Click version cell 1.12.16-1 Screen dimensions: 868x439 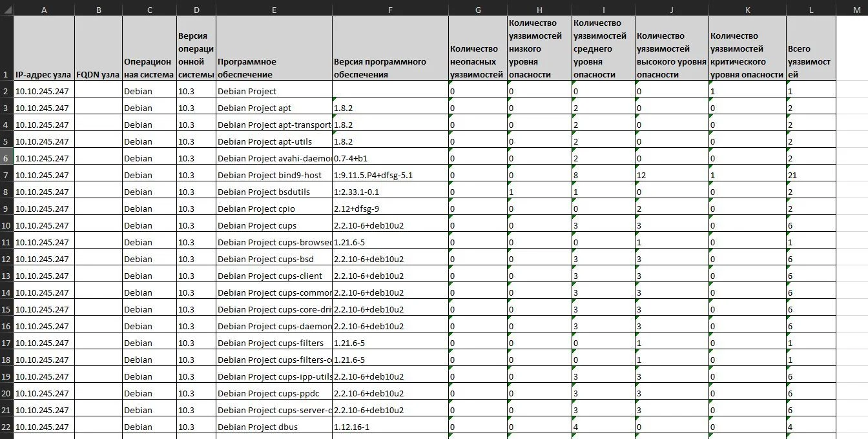pyautogui.click(x=390, y=427)
